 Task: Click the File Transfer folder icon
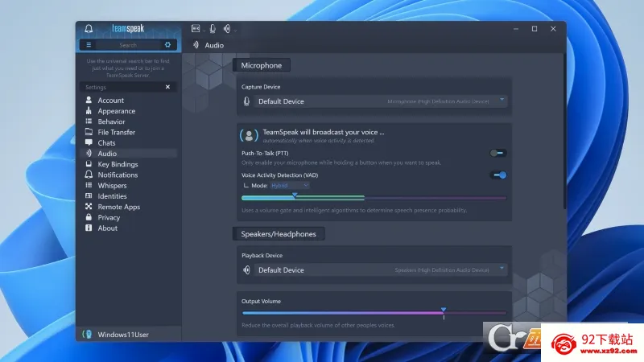(x=89, y=132)
